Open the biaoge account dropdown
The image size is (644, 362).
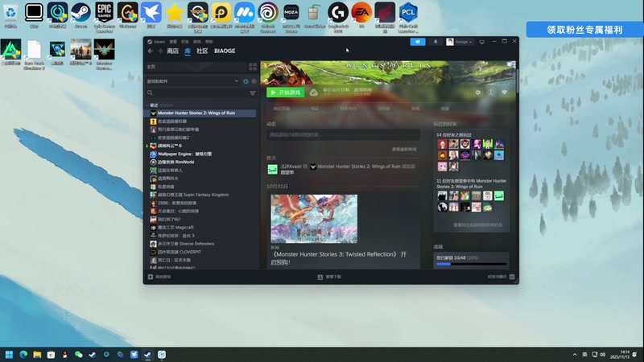[x=459, y=42]
